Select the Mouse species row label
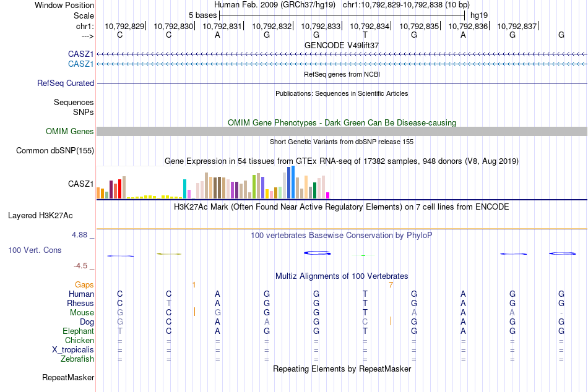 [x=82, y=313]
